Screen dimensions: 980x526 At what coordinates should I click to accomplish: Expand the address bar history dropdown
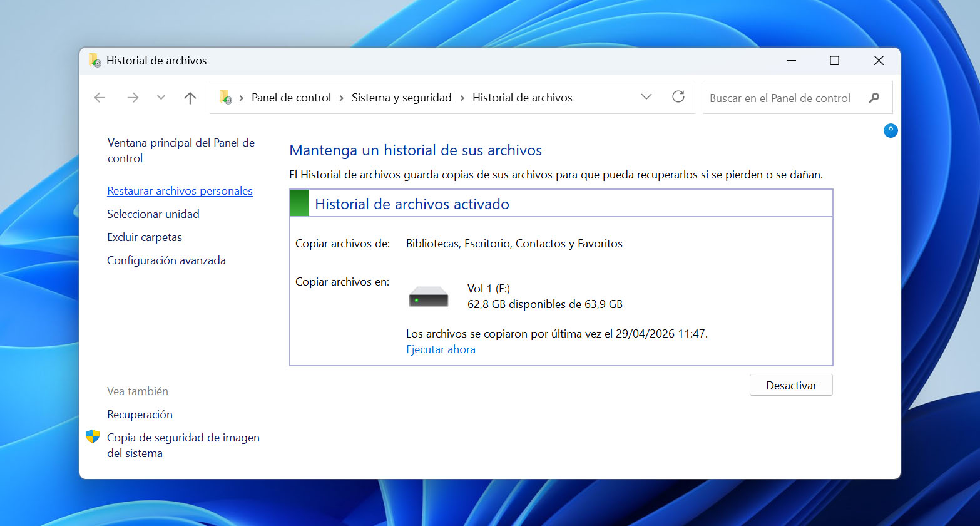tap(646, 97)
